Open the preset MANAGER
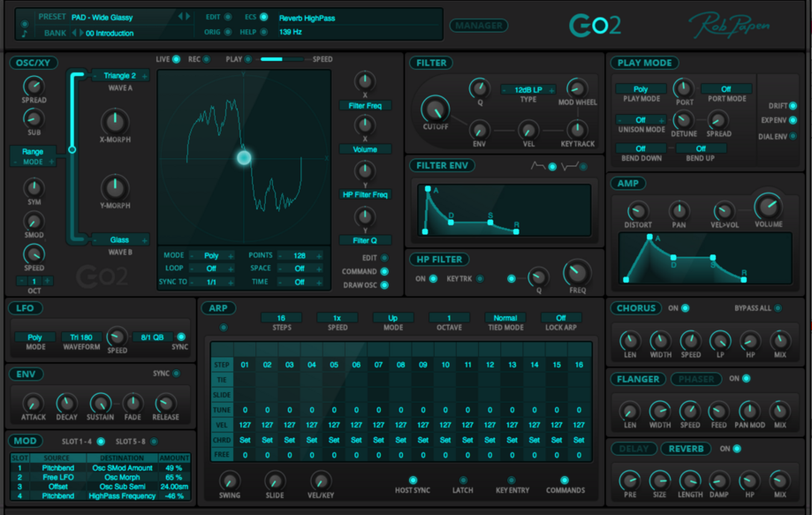Viewport: 812px width, 515px height. [x=478, y=26]
